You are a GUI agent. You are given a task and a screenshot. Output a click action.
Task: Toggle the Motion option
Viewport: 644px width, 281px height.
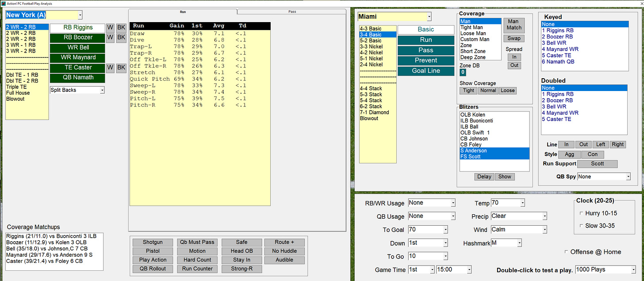pos(197,251)
